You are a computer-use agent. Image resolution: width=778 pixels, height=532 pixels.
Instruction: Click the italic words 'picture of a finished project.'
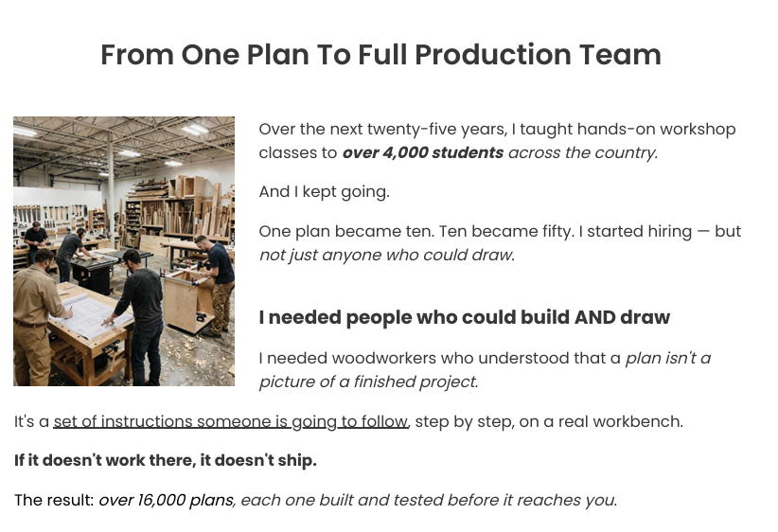369,381
